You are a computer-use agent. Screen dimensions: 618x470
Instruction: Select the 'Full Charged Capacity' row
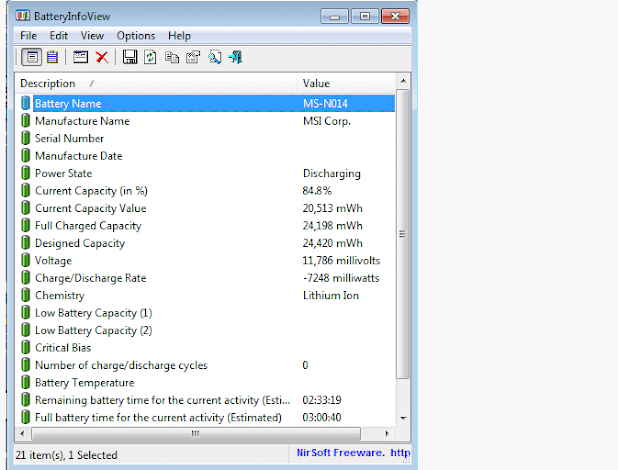(205, 226)
